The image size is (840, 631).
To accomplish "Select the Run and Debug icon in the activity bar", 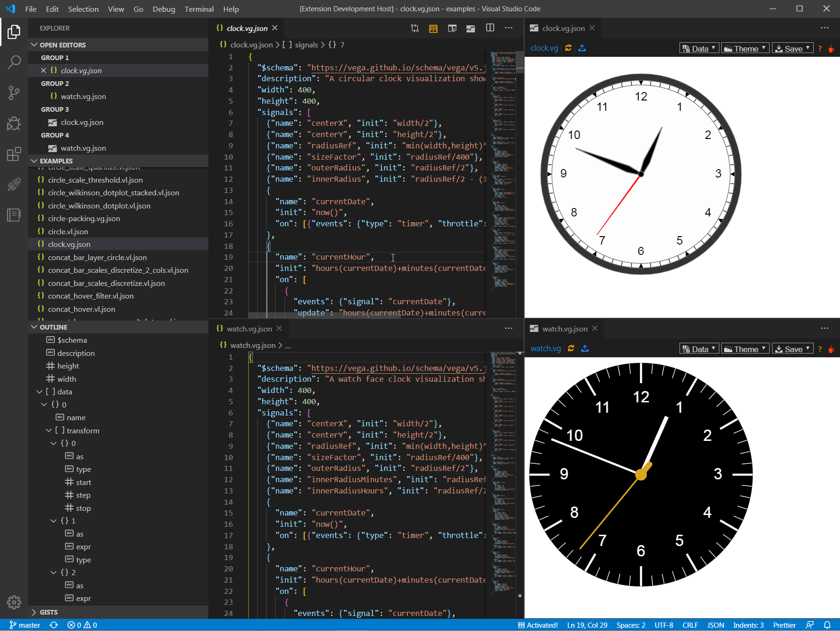I will (14, 123).
